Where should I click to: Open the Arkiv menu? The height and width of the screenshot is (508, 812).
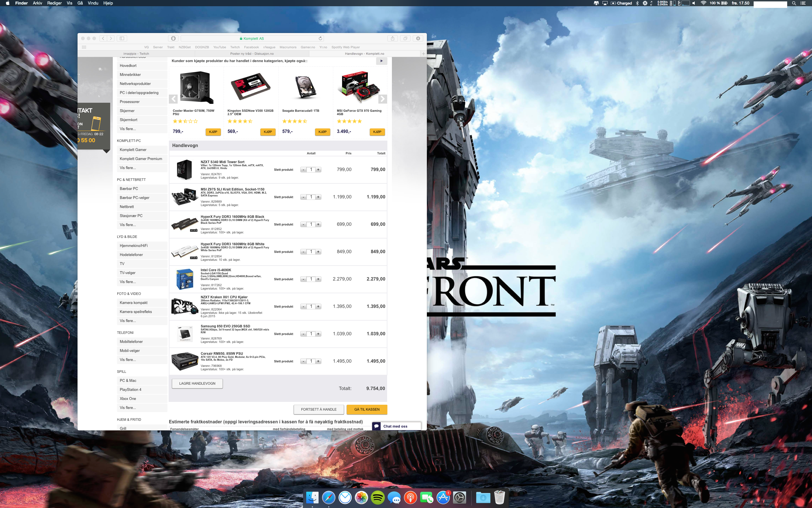37,3
